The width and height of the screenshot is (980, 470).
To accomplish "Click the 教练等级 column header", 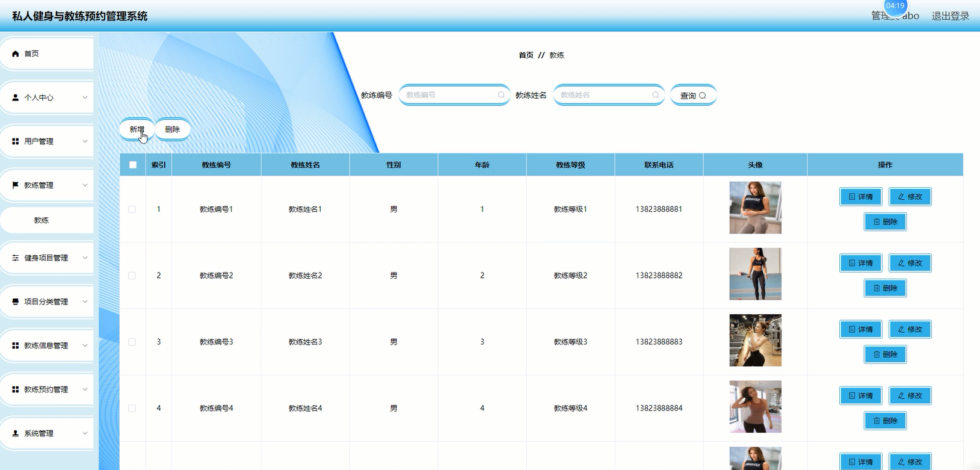I will (570, 165).
